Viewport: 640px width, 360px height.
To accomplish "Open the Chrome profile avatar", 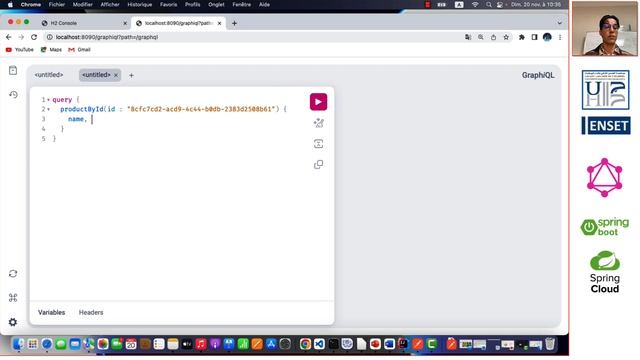I will (x=547, y=37).
